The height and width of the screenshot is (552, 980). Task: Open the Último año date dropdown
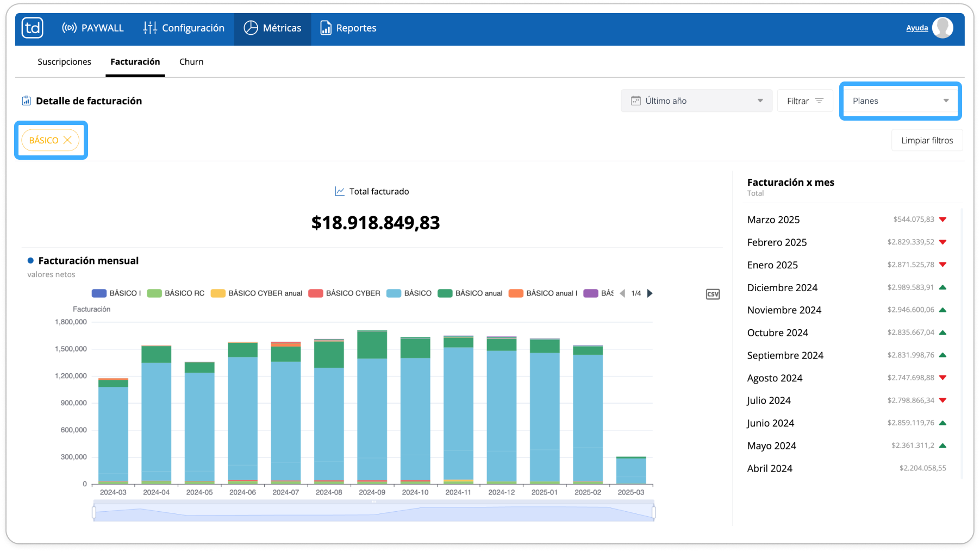696,101
